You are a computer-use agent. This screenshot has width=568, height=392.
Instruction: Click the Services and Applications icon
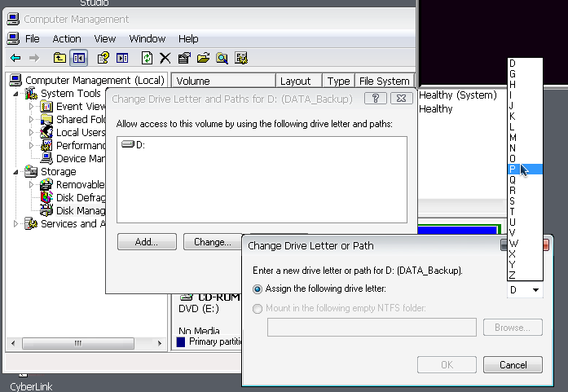tap(31, 223)
